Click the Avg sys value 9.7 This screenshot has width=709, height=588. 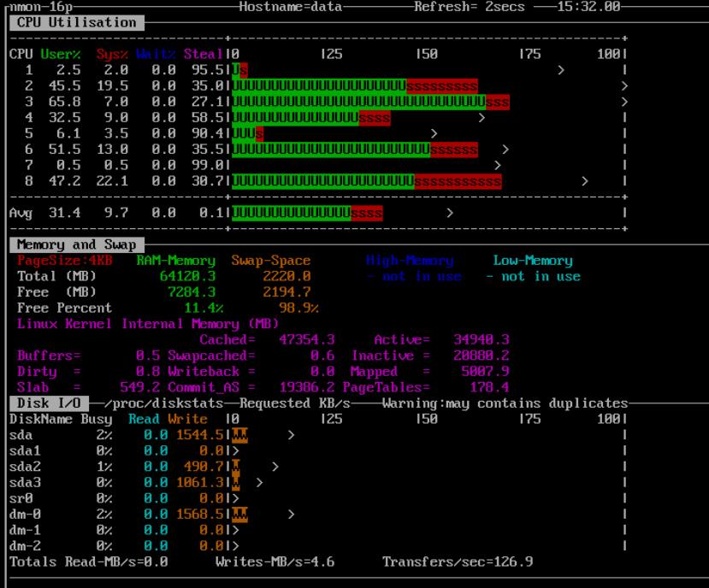coord(116,213)
